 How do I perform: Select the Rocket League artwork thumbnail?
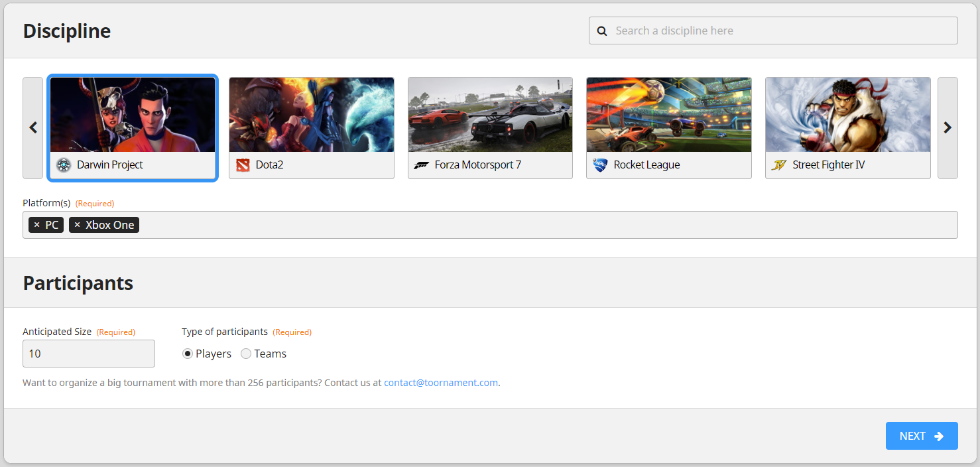pos(669,115)
